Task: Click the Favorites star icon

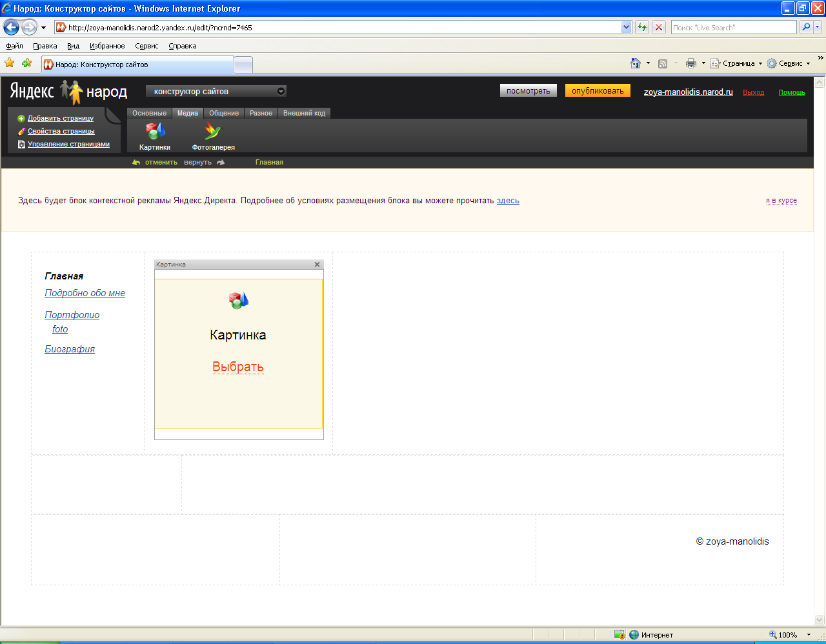Action: click(x=9, y=63)
